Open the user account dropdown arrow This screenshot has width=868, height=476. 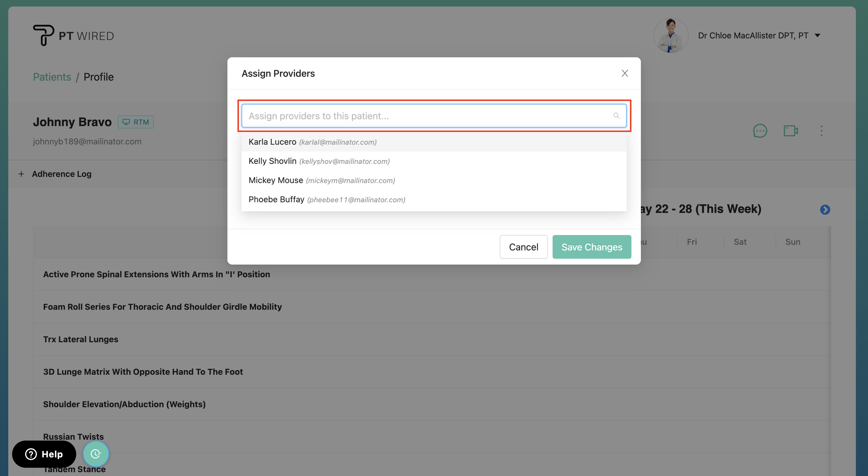pos(817,35)
